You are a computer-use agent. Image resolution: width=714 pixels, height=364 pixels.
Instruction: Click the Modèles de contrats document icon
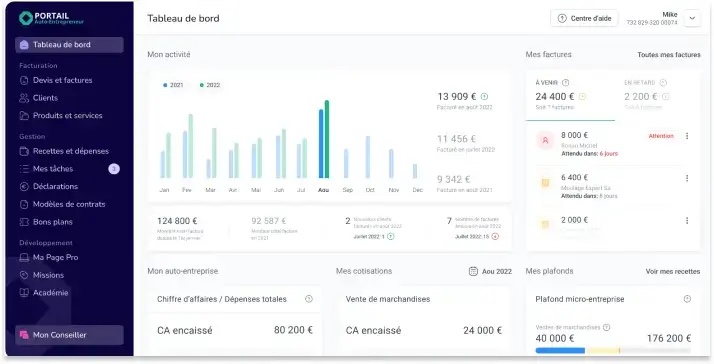pos(24,204)
